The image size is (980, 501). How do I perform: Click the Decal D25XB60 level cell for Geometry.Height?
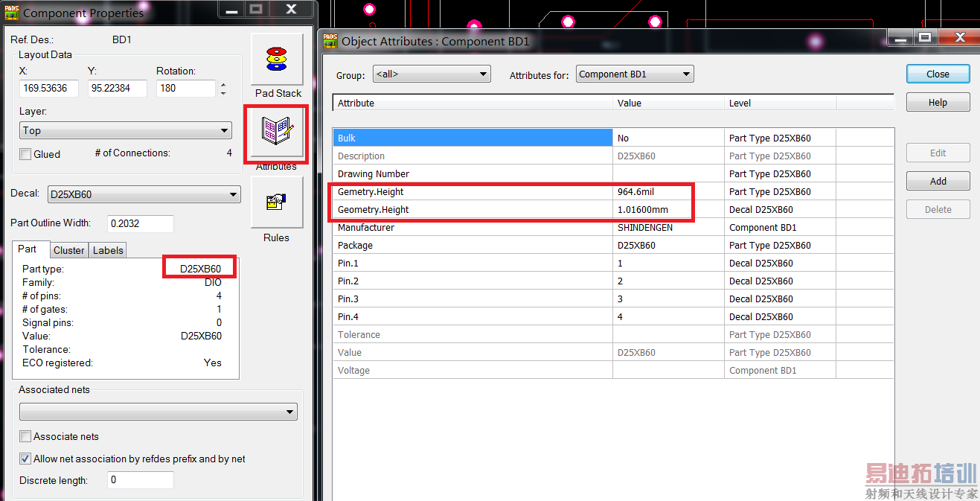[780, 209]
